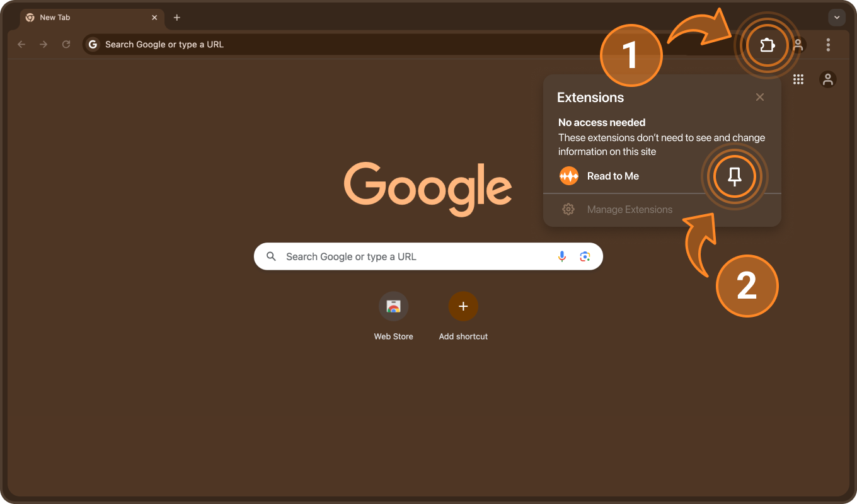
Task: Go back to the previous page
Action: click(x=21, y=44)
